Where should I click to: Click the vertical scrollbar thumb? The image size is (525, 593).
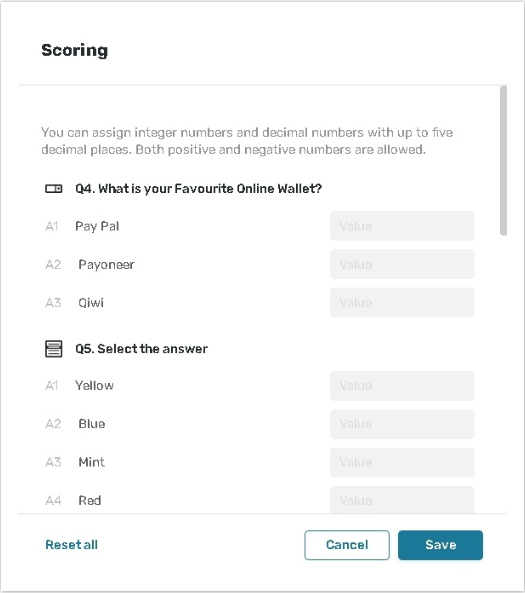[503, 161]
